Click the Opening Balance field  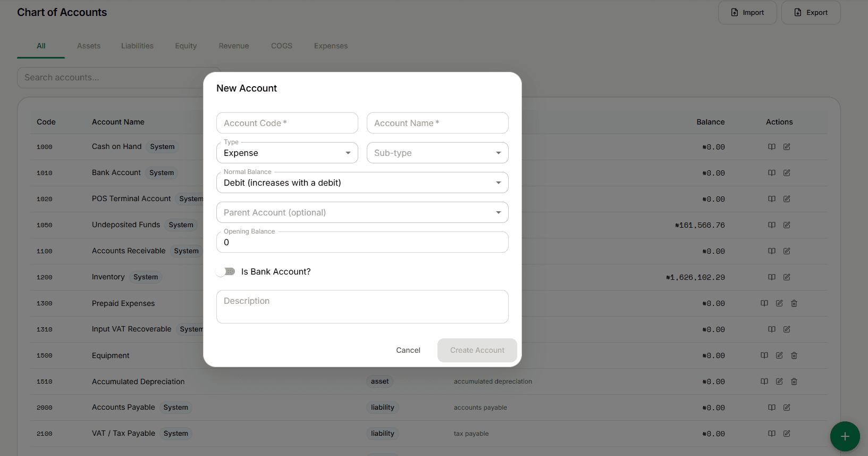tap(363, 242)
